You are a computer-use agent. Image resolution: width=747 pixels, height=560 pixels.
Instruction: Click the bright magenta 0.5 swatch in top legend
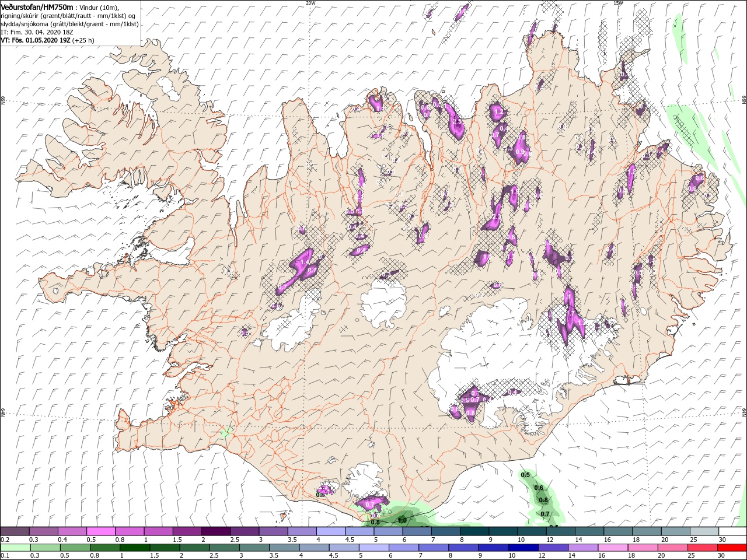pos(100,531)
